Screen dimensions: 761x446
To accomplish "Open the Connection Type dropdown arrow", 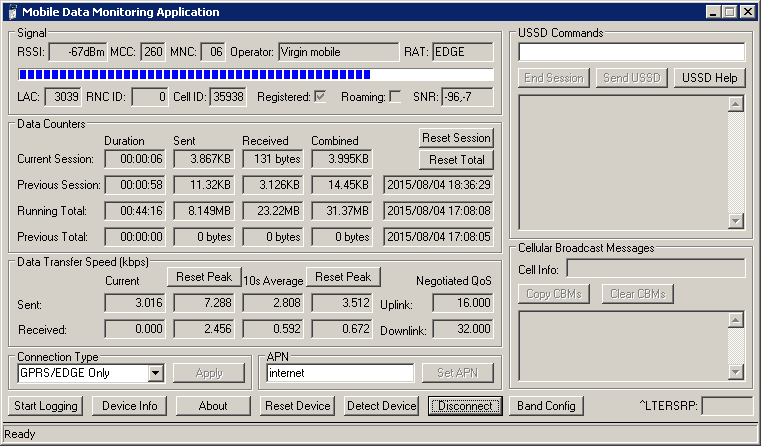I will (155, 373).
